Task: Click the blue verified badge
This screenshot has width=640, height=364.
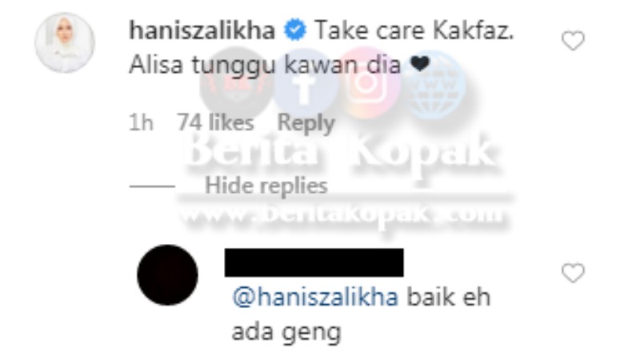Action: click(x=294, y=30)
